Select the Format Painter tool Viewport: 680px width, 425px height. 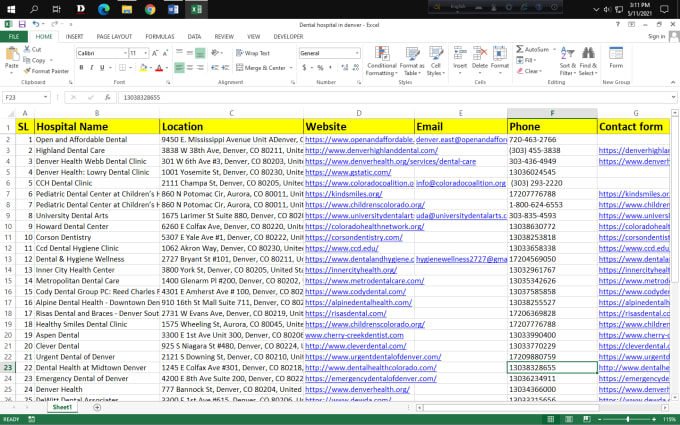tap(46, 71)
